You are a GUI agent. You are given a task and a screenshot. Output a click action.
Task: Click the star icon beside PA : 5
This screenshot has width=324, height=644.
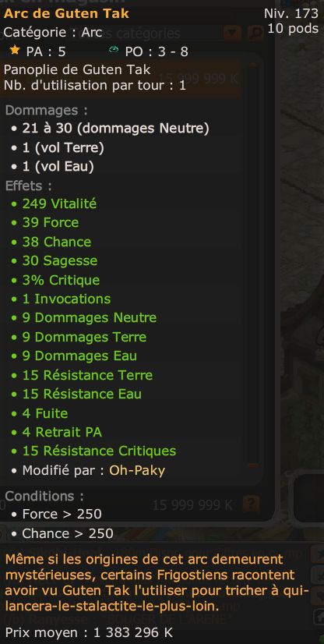tap(15, 51)
